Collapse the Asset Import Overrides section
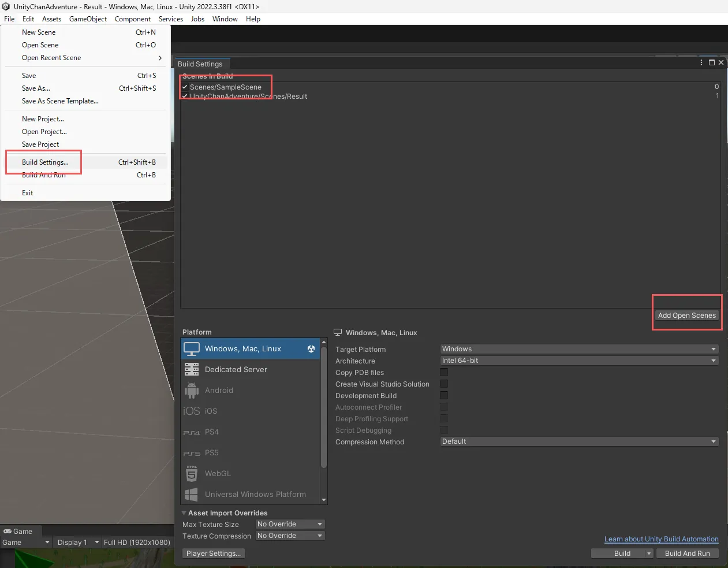Screen dimensions: 728x568 (184, 513)
